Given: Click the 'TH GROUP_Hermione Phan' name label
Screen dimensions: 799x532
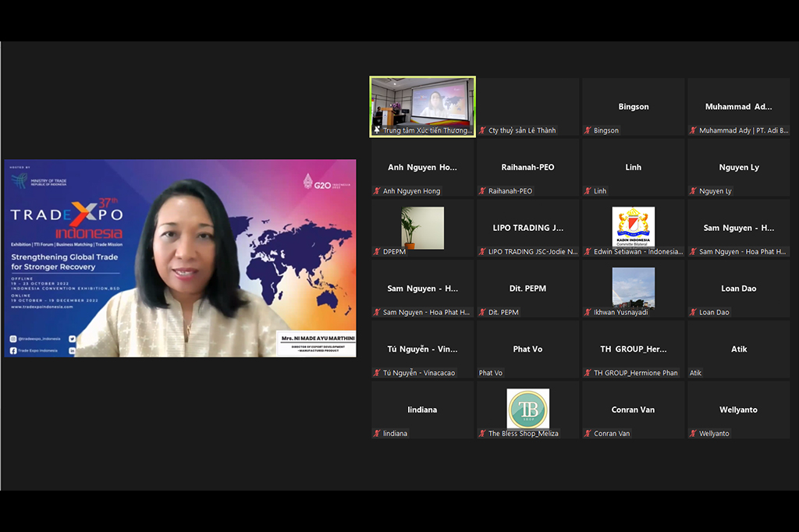Looking at the screenshot, I should (x=636, y=373).
